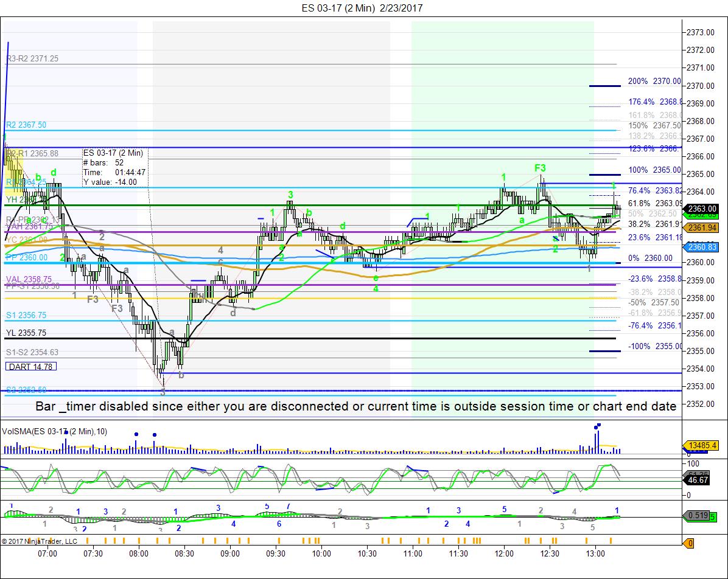Click the 38.2% 2361.91 Fibonacci label
This screenshot has height=579, width=728.
pyautogui.click(x=654, y=224)
